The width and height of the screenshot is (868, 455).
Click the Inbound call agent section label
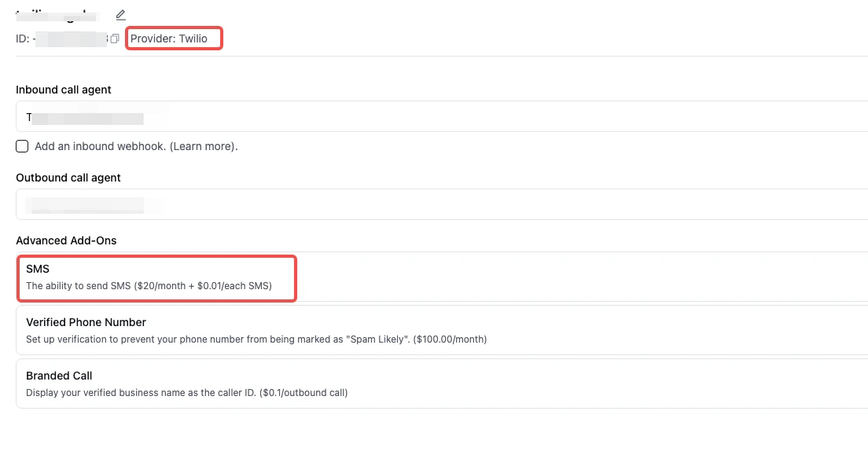63,90
